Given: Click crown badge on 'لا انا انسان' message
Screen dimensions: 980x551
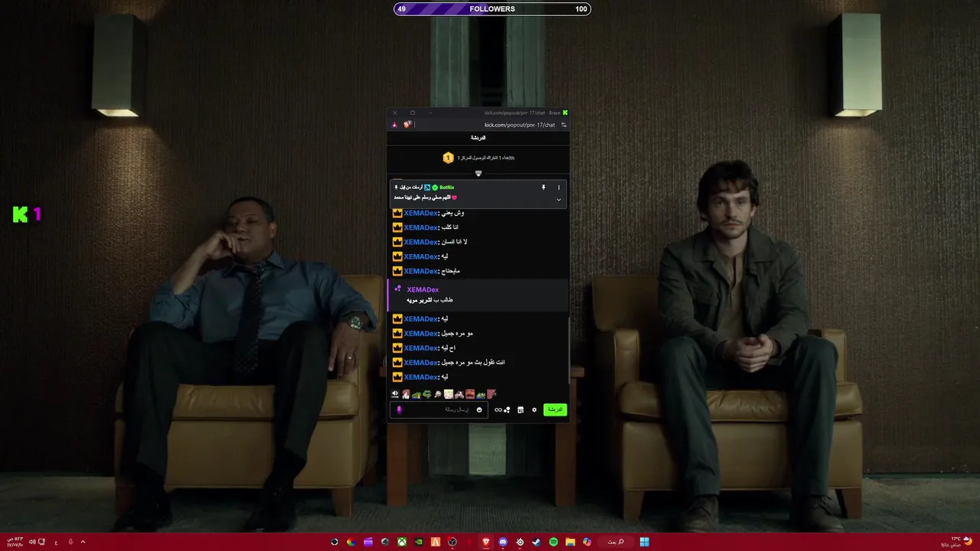Looking at the screenshot, I should tap(397, 242).
